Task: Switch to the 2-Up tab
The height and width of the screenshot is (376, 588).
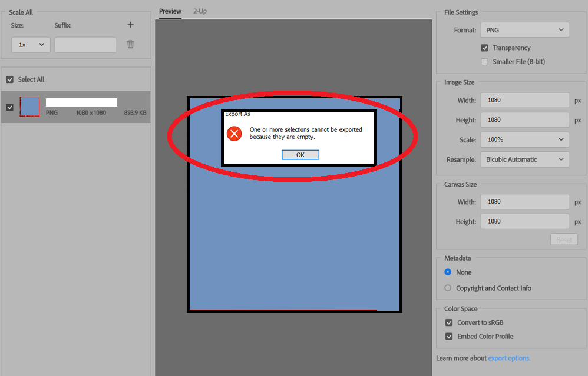Action: (x=200, y=11)
